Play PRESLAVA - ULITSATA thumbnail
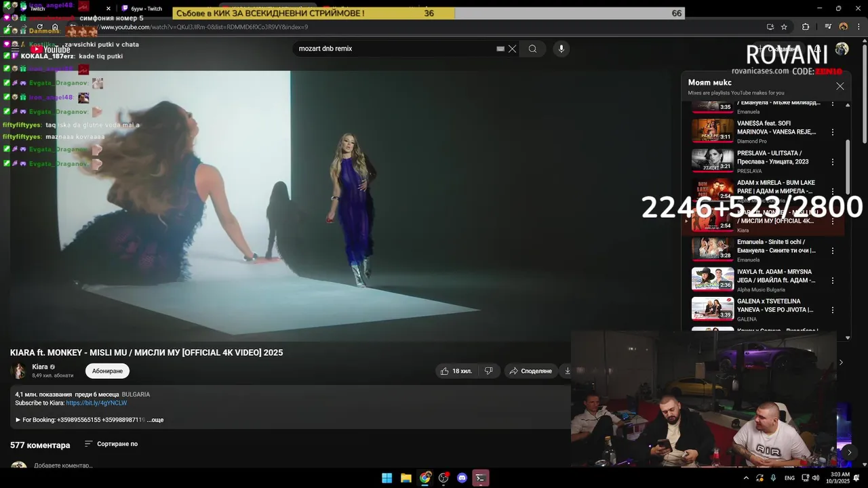868x488 pixels. coord(713,161)
